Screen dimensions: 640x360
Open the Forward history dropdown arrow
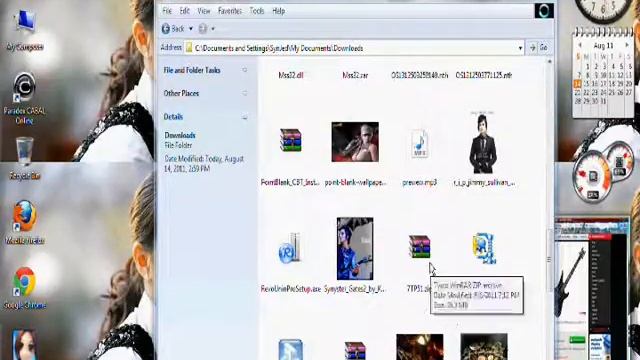click(x=213, y=29)
